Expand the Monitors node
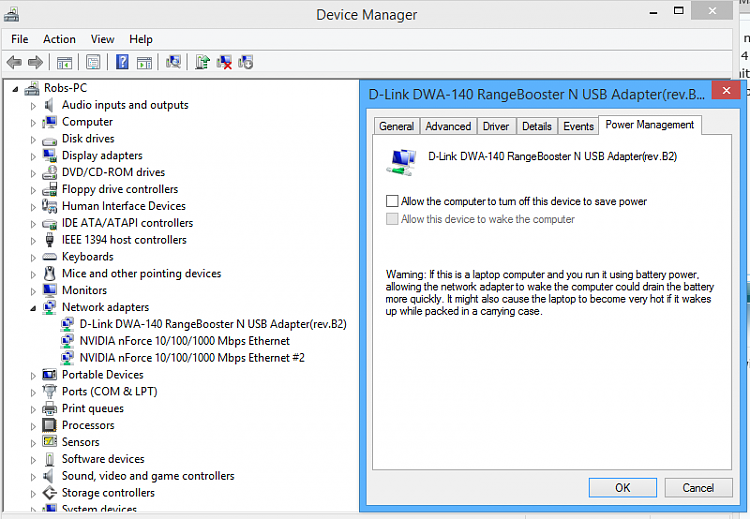 point(33,291)
